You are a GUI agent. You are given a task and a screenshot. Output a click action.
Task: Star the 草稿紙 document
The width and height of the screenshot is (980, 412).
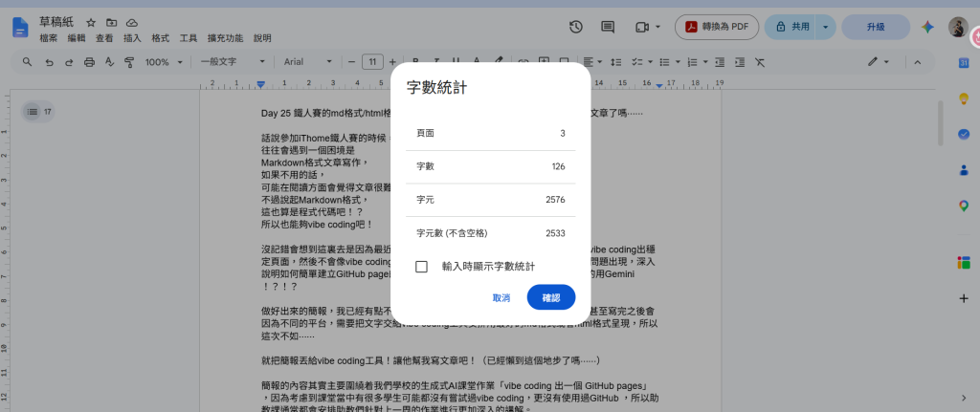pyautogui.click(x=91, y=23)
